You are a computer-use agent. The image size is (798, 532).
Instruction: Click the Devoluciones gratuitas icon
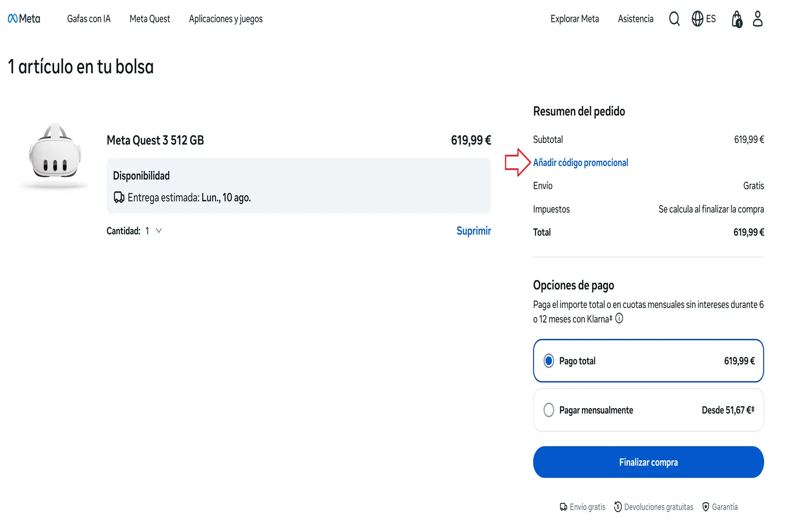(618, 507)
